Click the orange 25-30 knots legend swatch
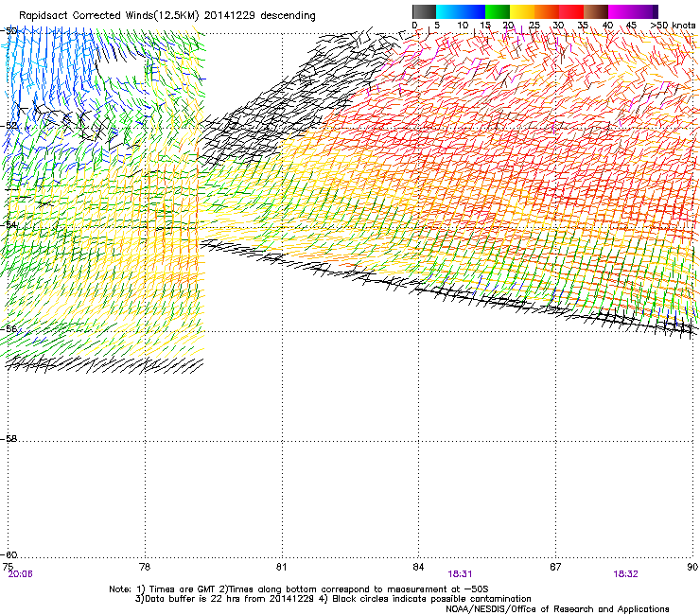The width and height of the screenshot is (700, 615). tap(547, 11)
